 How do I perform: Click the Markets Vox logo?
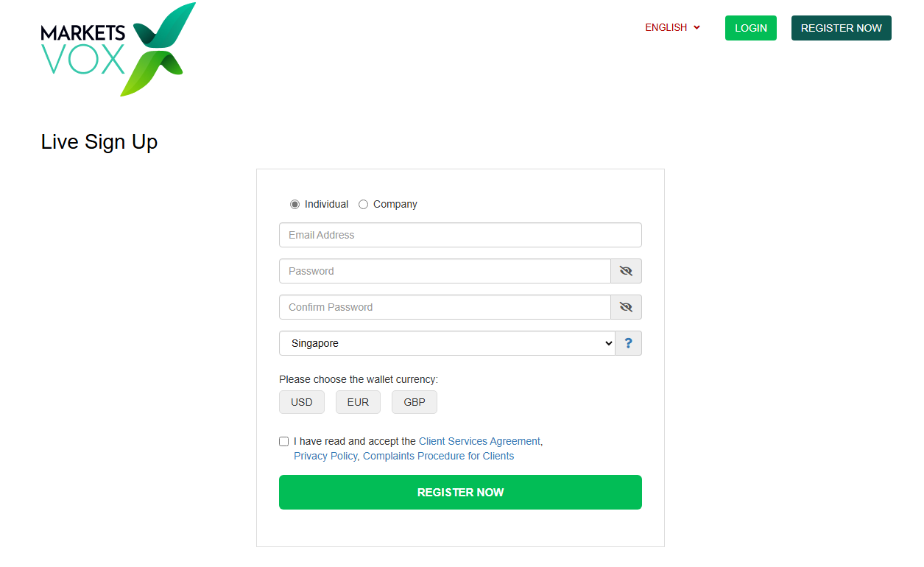pyautogui.click(x=118, y=49)
